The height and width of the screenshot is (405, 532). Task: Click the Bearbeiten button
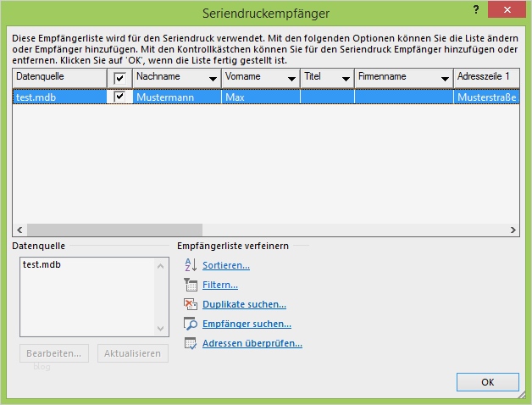(54, 353)
